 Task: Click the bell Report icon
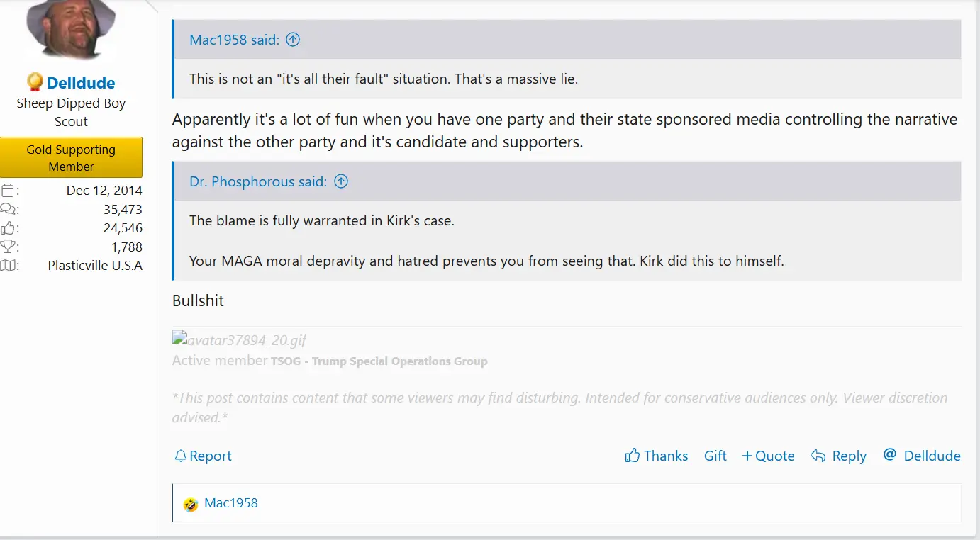pyautogui.click(x=180, y=456)
